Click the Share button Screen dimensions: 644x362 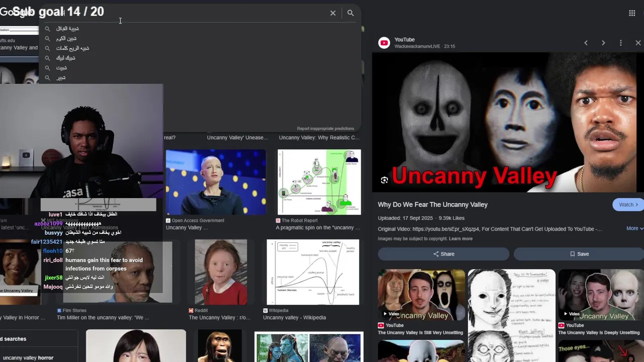point(444,254)
